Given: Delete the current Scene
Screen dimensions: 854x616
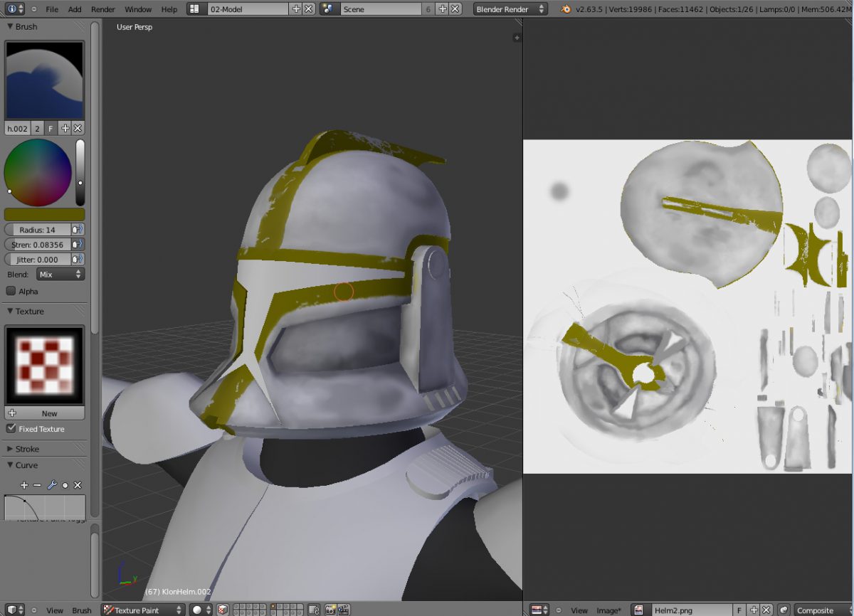Looking at the screenshot, I should 455,9.
